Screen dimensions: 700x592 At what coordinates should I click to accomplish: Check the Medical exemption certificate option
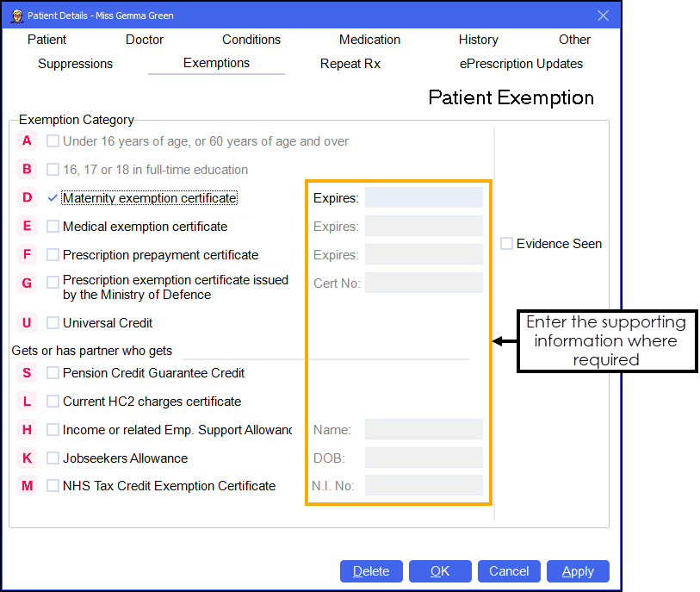(x=53, y=227)
